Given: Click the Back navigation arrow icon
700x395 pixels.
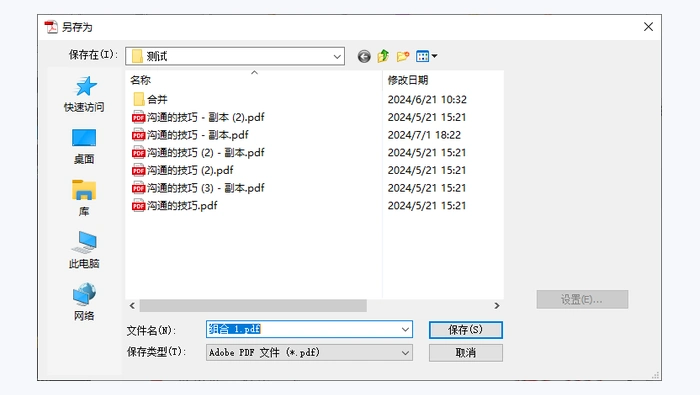Looking at the screenshot, I should tap(364, 56).
